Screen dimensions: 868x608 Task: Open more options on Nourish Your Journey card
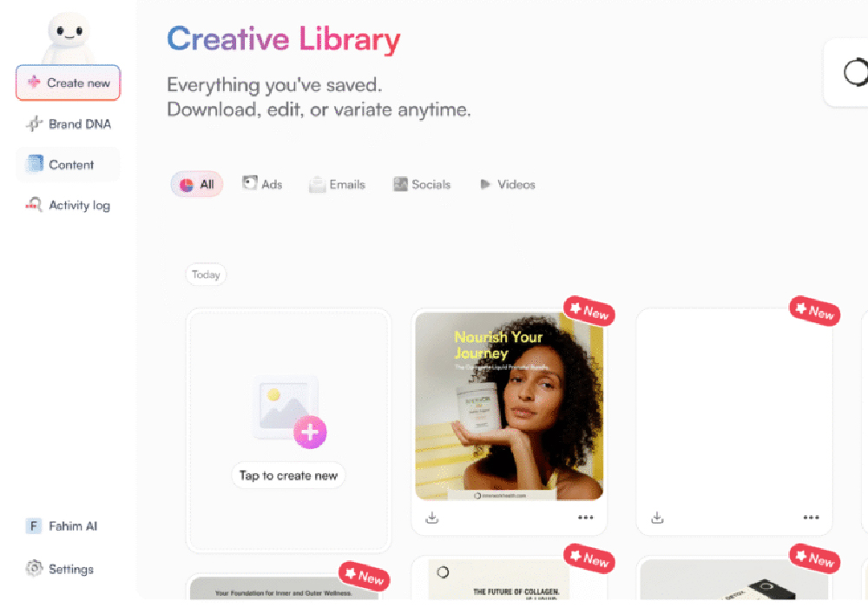[x=585, y=517]
